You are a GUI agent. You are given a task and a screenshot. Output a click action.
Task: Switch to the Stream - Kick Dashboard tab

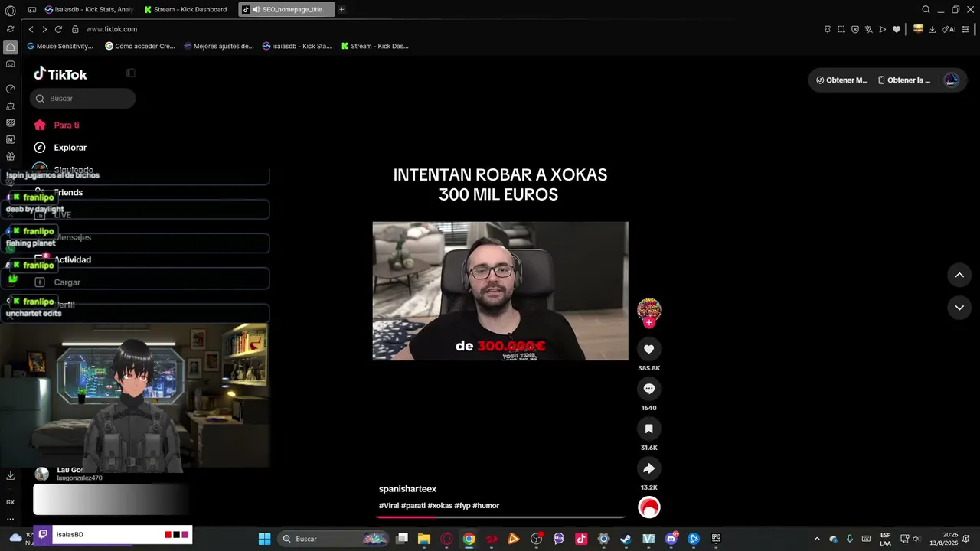point(186,10)
